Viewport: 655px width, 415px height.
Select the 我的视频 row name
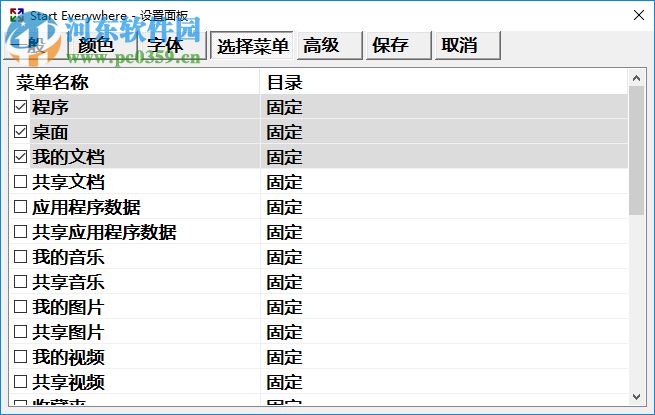(69, 357)
